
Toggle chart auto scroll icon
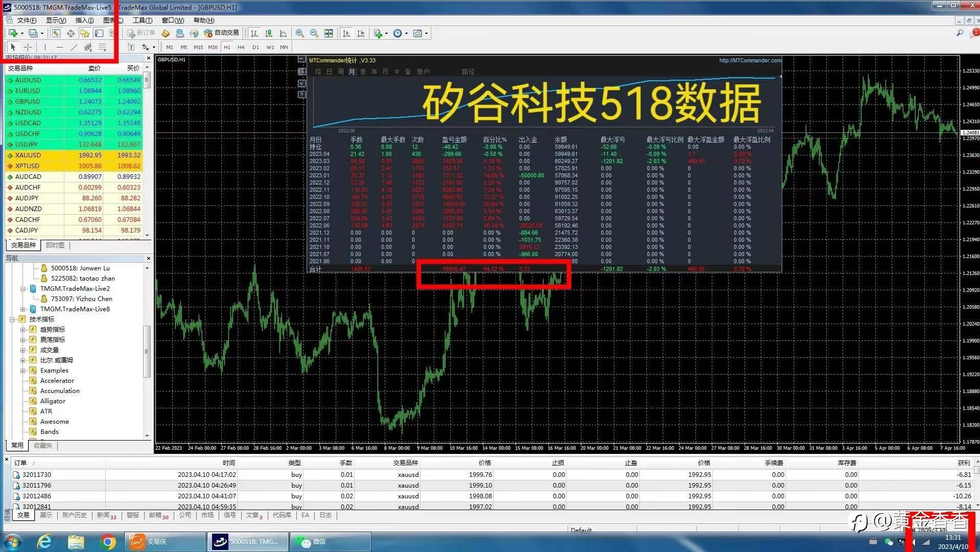point(346,33)
